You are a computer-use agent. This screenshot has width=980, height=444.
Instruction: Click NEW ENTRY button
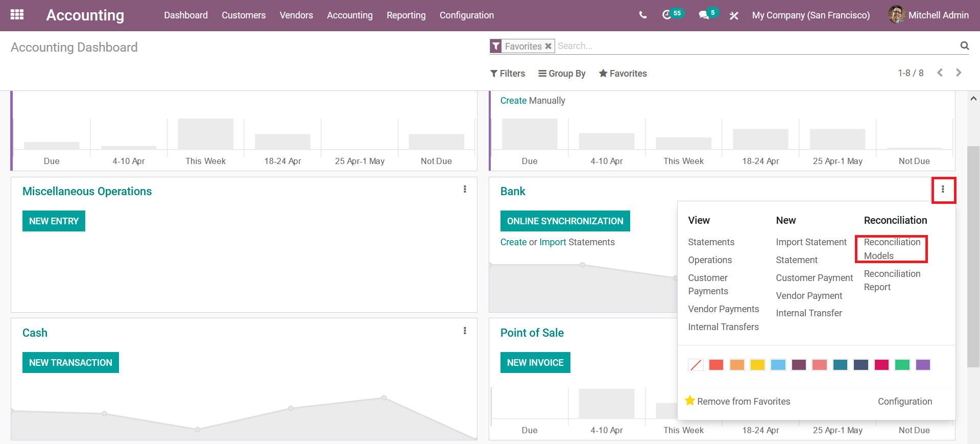tap(54, 221)
